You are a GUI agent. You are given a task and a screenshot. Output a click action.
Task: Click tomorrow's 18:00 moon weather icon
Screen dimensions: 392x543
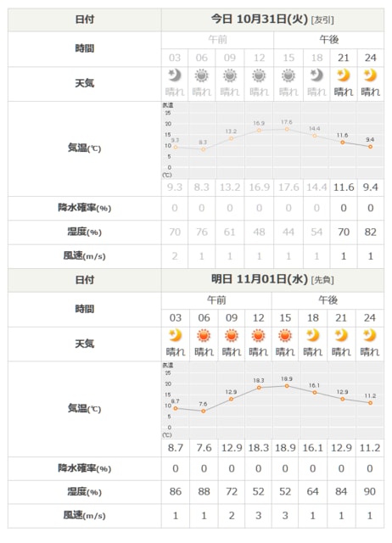click(x=313, y=335)
